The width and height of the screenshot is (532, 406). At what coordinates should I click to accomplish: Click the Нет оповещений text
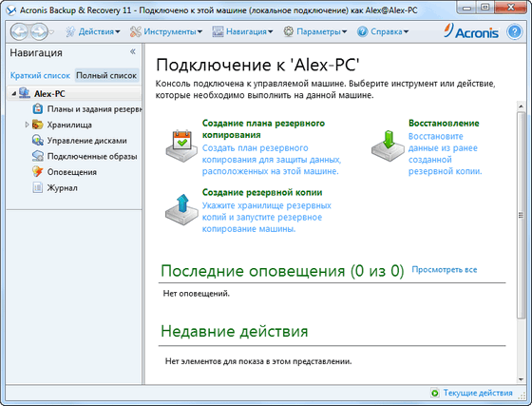coord(196,294)
